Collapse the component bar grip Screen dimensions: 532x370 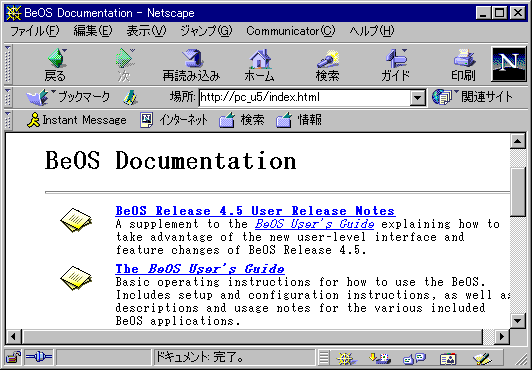(x=324, y=358)
